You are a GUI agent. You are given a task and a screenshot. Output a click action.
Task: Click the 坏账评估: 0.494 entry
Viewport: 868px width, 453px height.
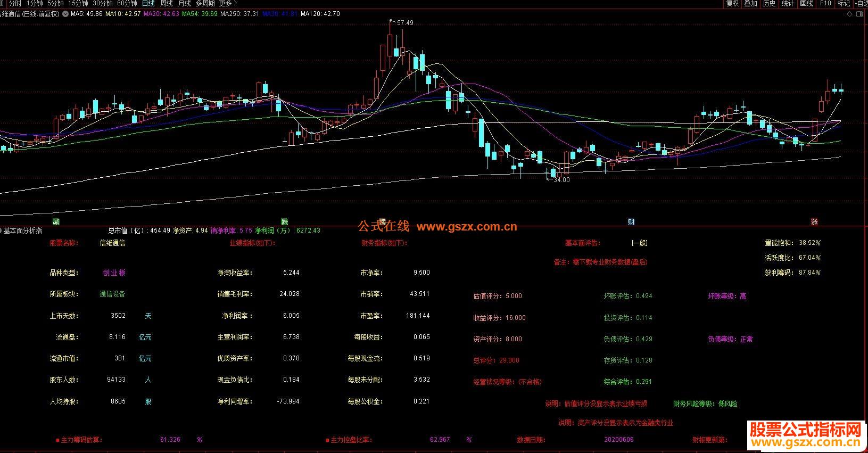click(628, 296)
